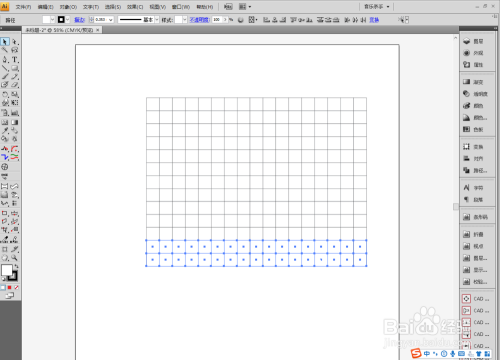500x360 pixels.
Task: Open control bar fill color dropdown
Action: tap(52, 20)
